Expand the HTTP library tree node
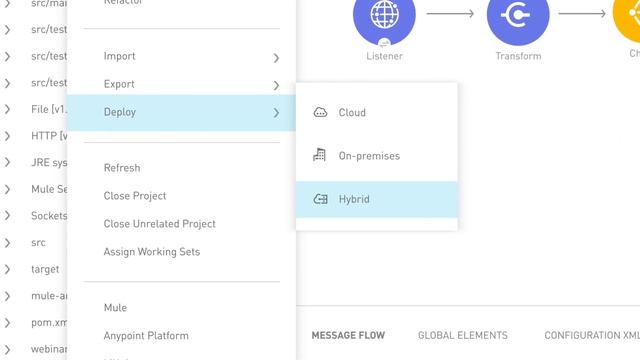 [7, 136]
